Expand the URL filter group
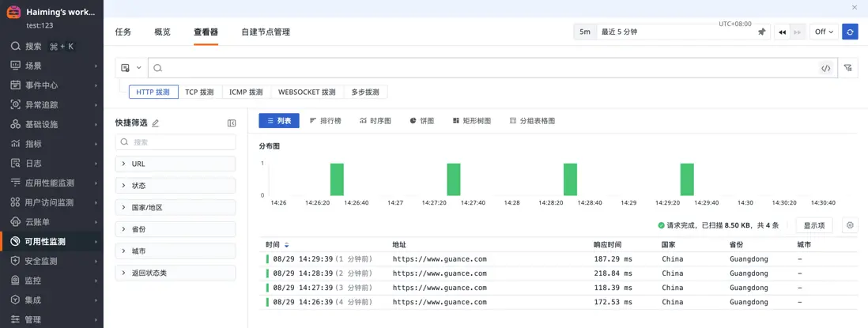868x328 pixels. [x=175, y=164]
